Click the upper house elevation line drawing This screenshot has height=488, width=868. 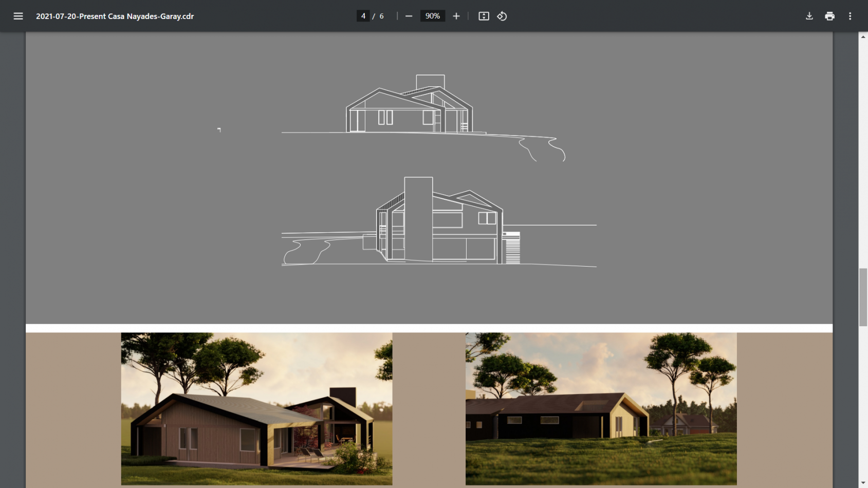tap(423, 118)
